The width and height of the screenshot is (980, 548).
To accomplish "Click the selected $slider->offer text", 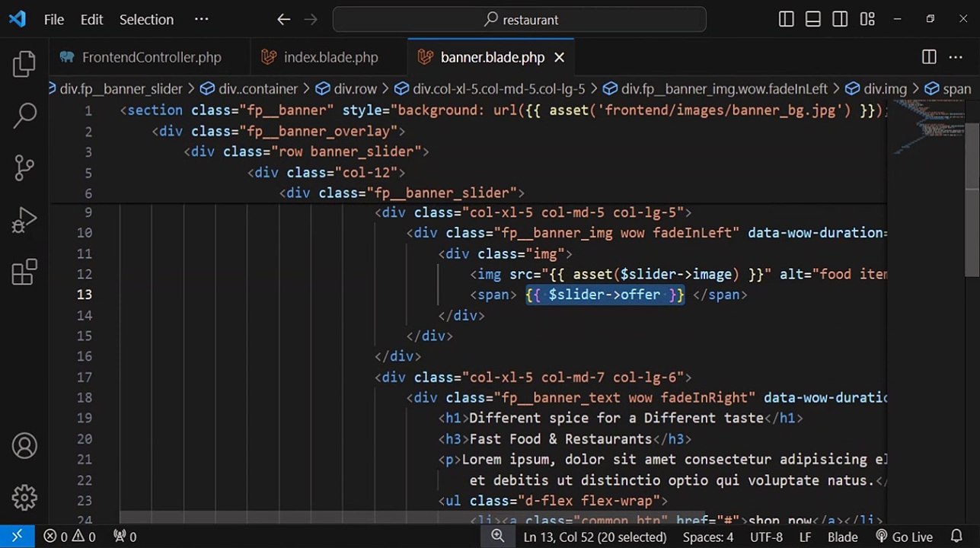I will pyautogui.click(x=605, y=295).
